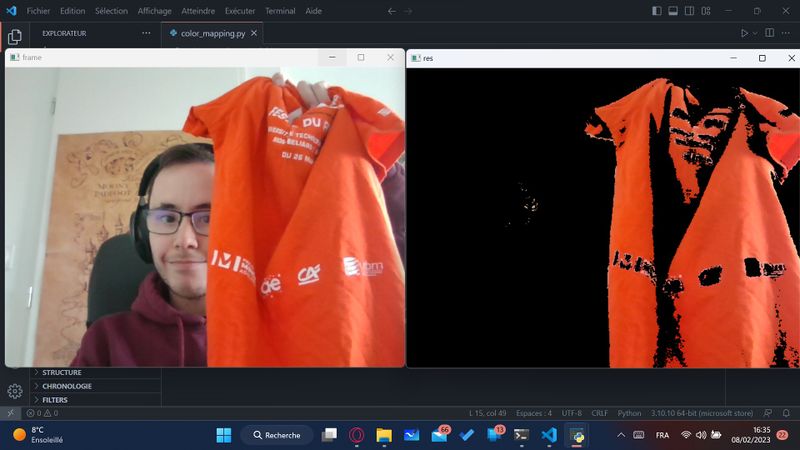Viewport: 800px width, 450px height.
Task: Click the UTF-8 encoding status button
Action: click(x=571, y=413)
